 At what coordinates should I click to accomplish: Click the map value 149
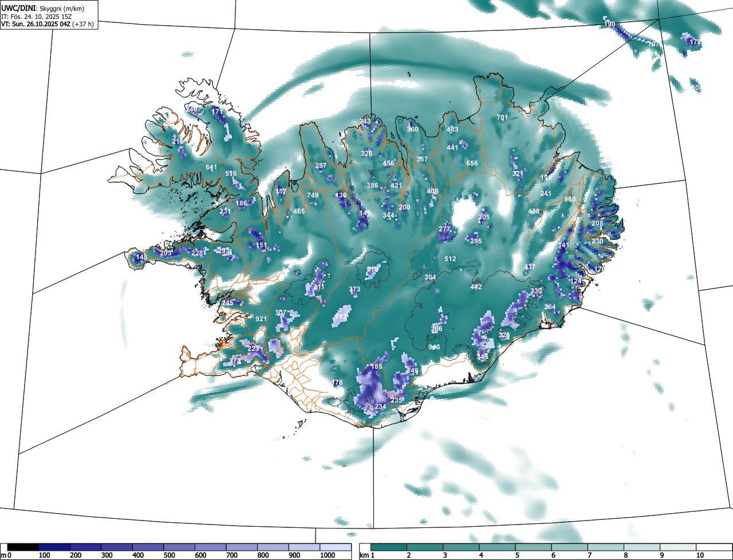[365, 213]
